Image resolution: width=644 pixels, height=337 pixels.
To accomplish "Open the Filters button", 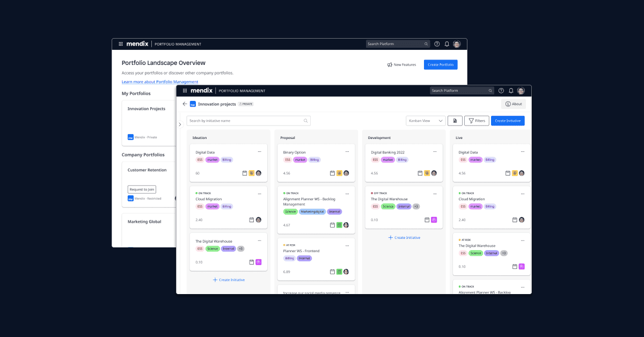I will point(476,121).
